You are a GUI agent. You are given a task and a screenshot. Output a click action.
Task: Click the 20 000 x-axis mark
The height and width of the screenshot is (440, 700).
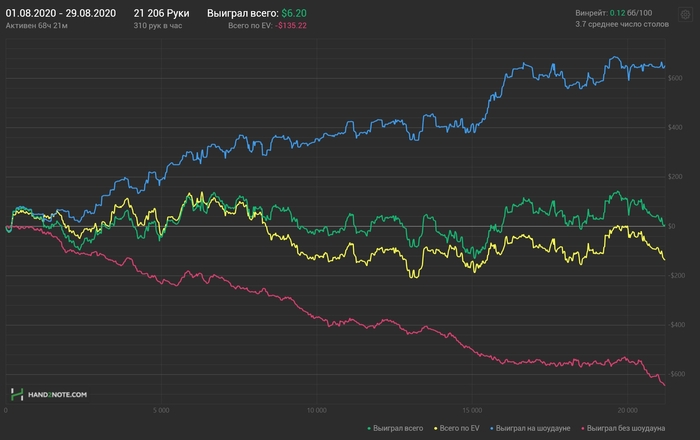(627, 409)
